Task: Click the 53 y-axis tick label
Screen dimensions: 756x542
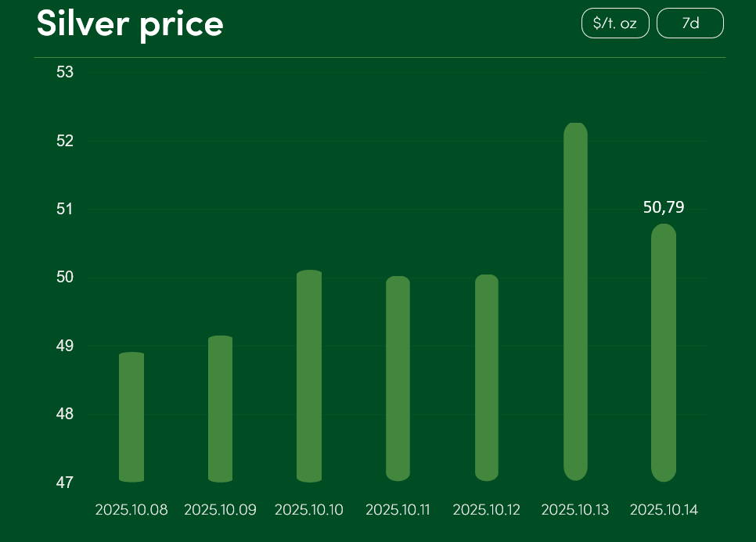Action: pyautogui.click(x=65, y=73)
